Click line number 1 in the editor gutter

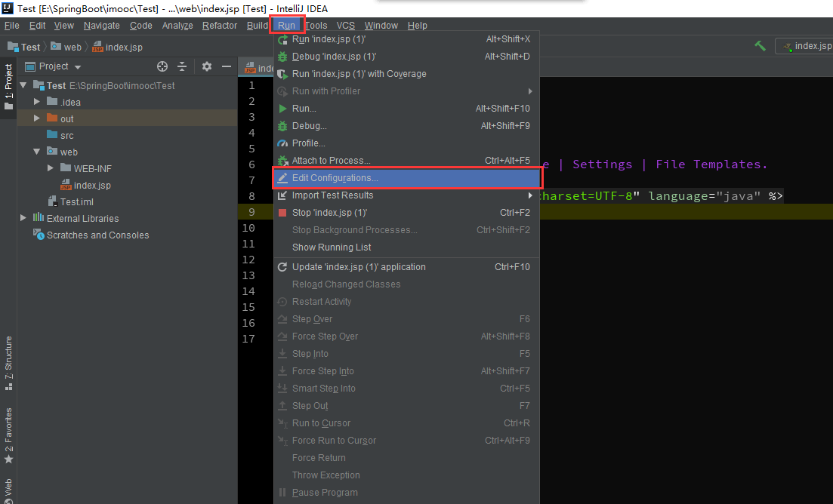[251, 85]
